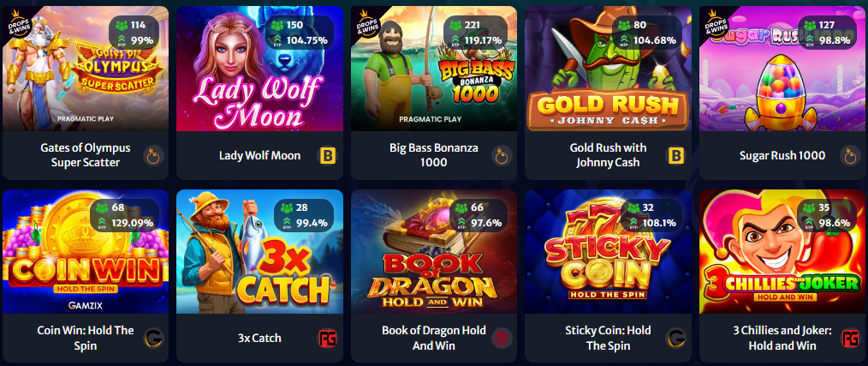Click the 129.09% RTP badge on Coin Win
The image size is (868, 366).
click(125, 216)
